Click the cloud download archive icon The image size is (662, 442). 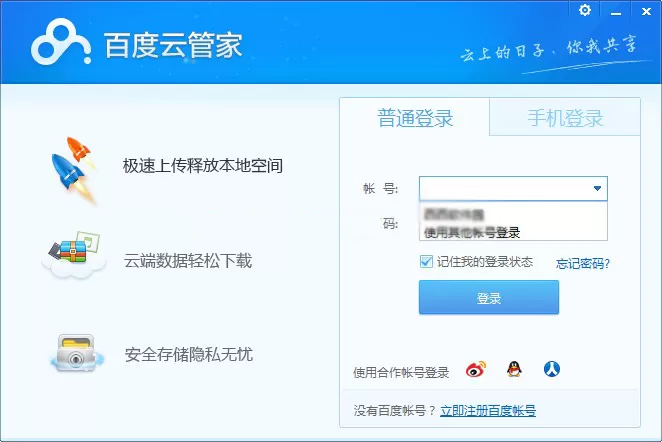(74, 255)
